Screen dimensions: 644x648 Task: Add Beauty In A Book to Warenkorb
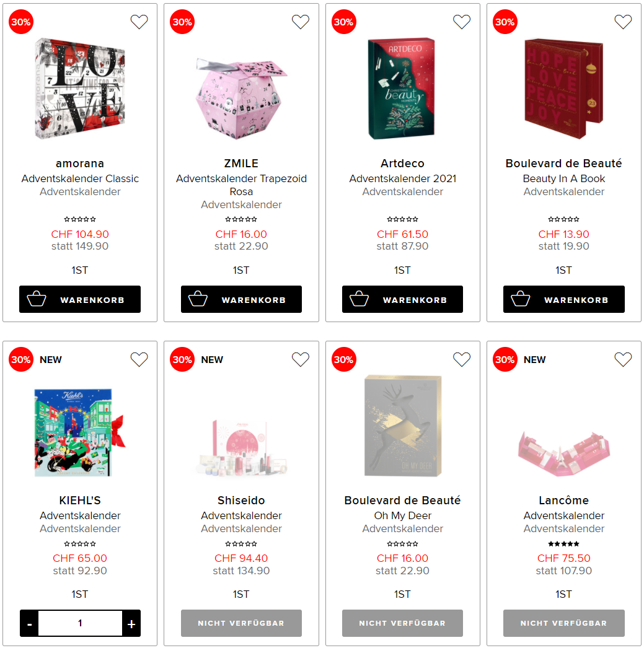click(564, 299)
